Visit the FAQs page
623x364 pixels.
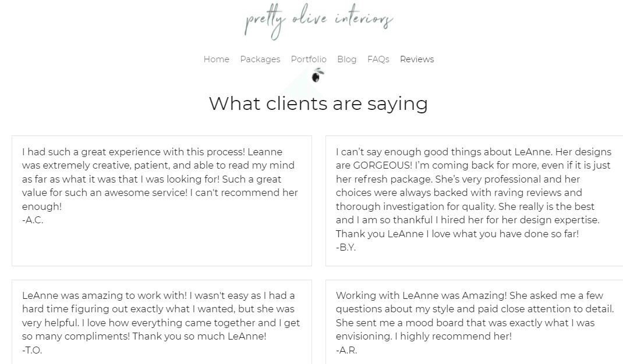(378, 59)
